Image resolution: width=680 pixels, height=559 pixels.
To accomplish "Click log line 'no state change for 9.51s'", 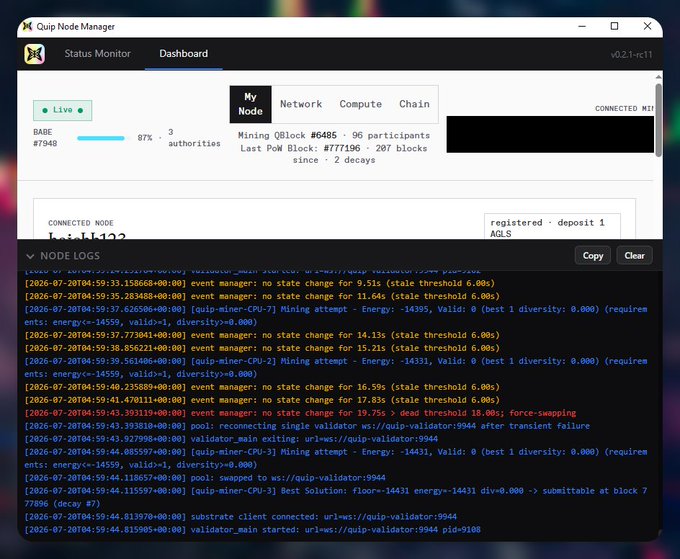I will (x=259, y=283).
